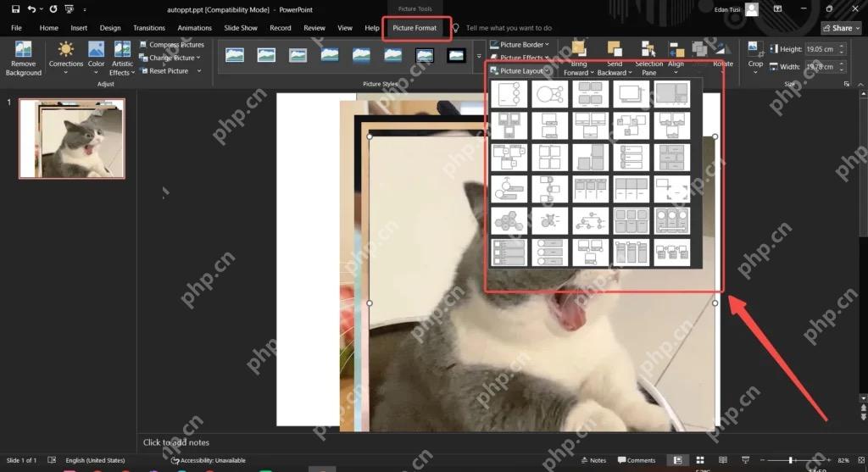Open the File menu
Viewport: 868px width, 472px height.
[17, 28]
